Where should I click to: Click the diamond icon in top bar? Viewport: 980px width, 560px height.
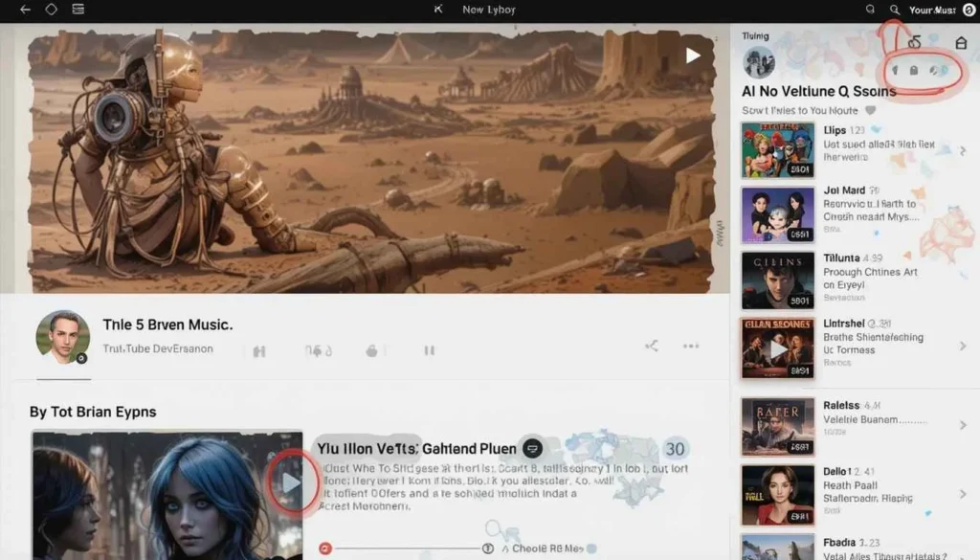52,9
